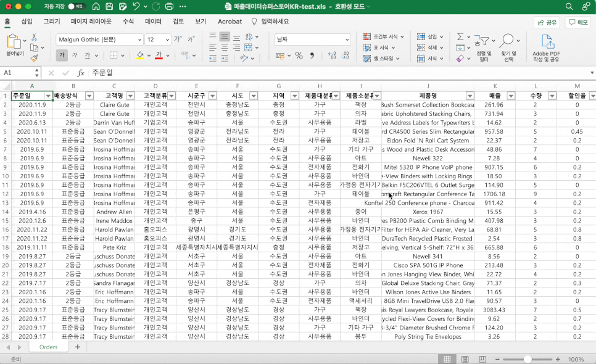The height and width of the screenshot is (364, 596).
Task: Click the AutoSum sigma icon
Action: (x=460, y=37)
